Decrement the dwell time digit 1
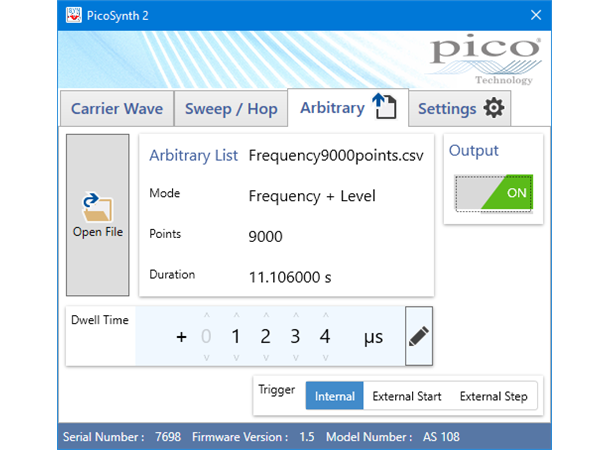The image size is (610, 450). pyautogui.click(x=236, y=357)
